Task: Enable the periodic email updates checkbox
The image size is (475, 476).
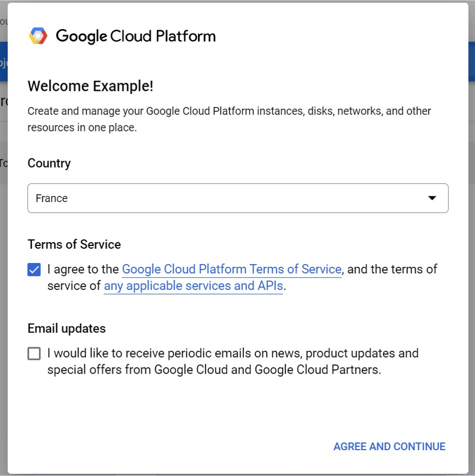Action: pos(34,354)
